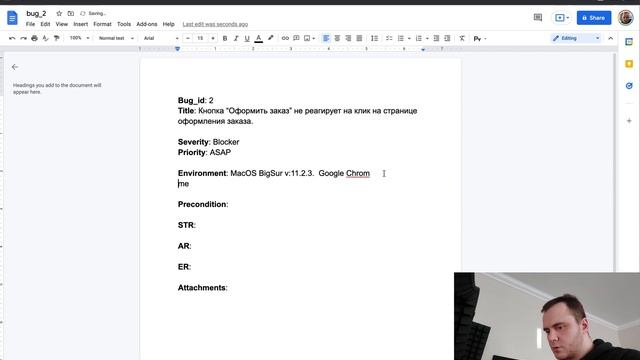This screenshot has height=360, width=640.
Task: Click the Clear formatting icon
Action: point(462,38)
